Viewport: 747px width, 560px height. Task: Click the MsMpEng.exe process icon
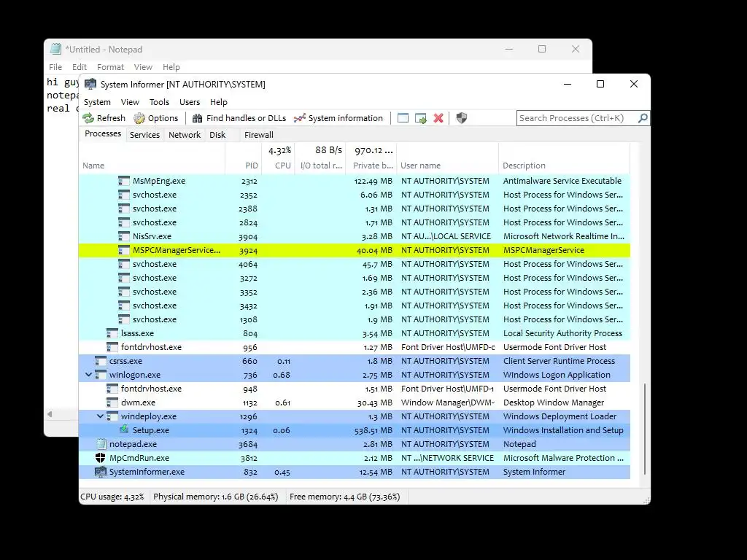124,181
